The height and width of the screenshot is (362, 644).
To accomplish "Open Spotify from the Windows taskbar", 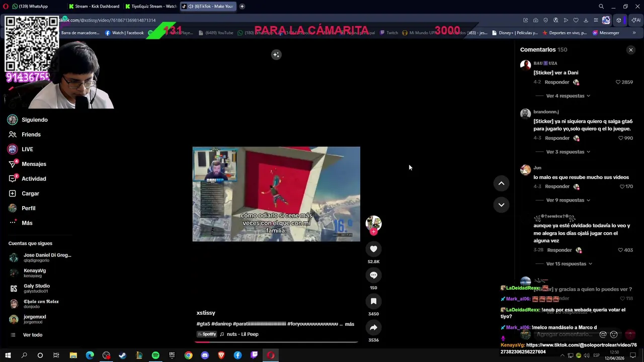I will pos(155,355).
